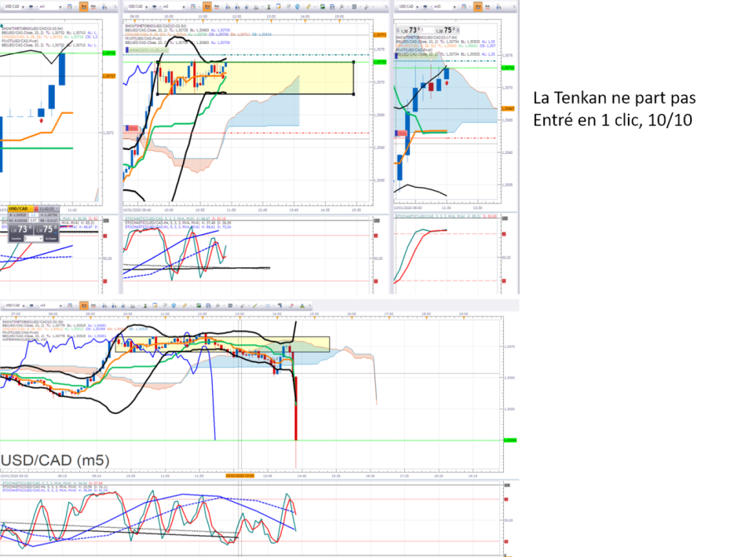Select the ellipse shape tool in the bottom toolbar
The height and width of the screenshot is (557, 756).
tap(268, 306)
